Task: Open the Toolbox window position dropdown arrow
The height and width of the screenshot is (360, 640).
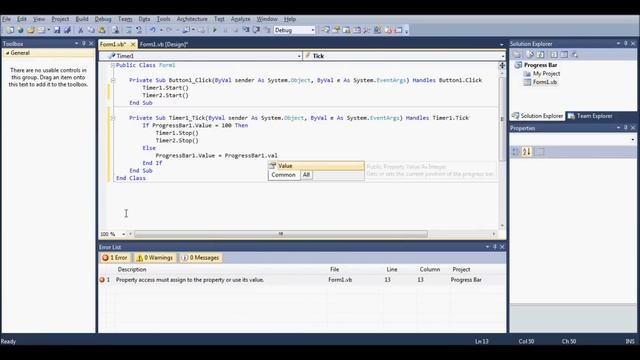Action: point(76,43)
